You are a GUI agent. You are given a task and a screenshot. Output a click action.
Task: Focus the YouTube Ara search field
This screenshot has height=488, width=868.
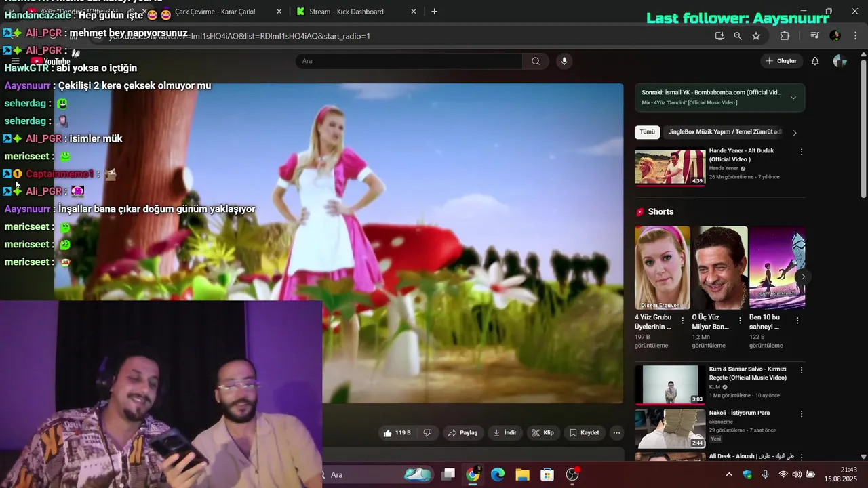409,61
